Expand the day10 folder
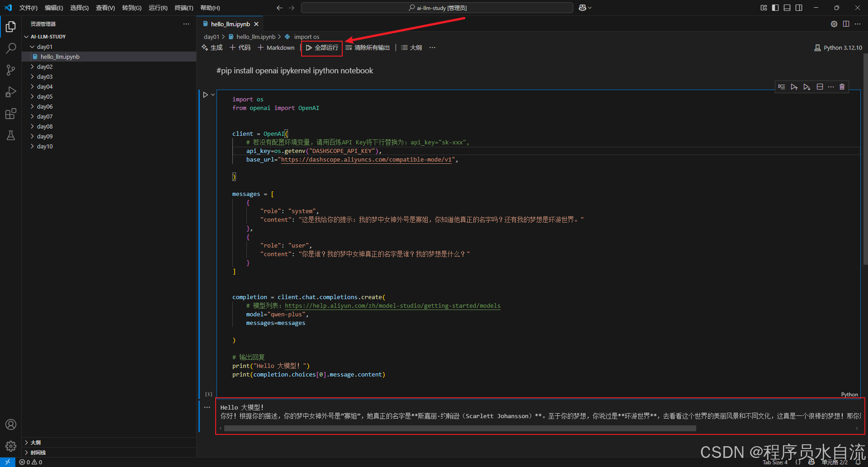 [109, 146]
